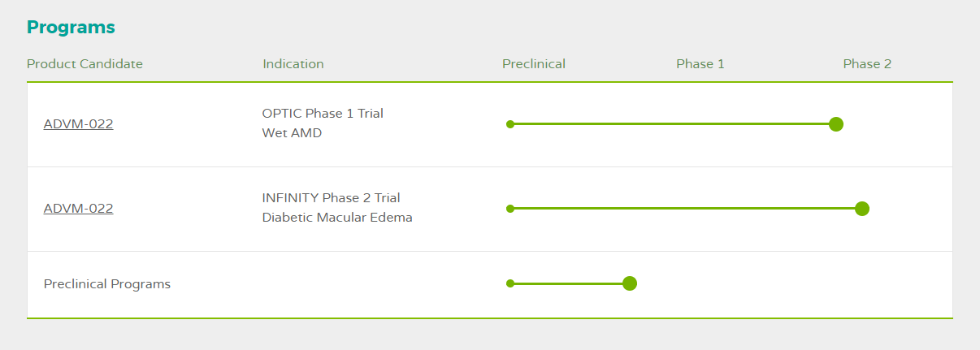
Task: Click the Phase 1 column header
Action: click(x=700, y=63)
